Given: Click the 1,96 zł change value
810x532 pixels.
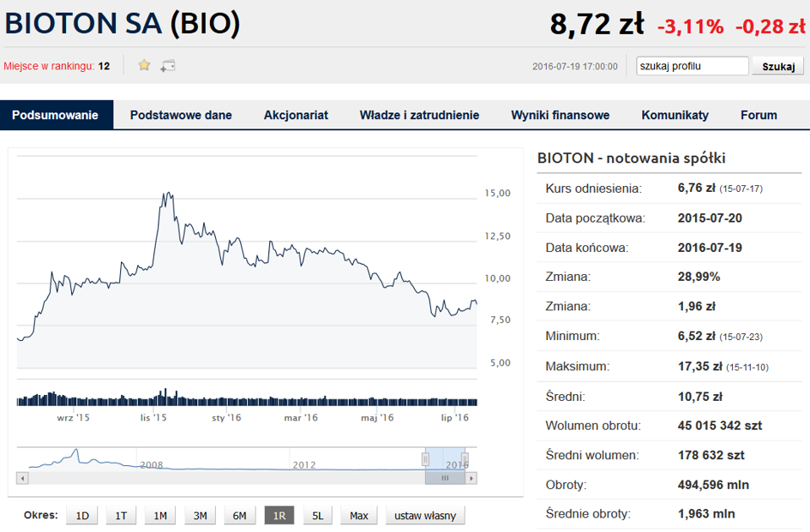Looking at the screenshot, I should tap(696, 307).
